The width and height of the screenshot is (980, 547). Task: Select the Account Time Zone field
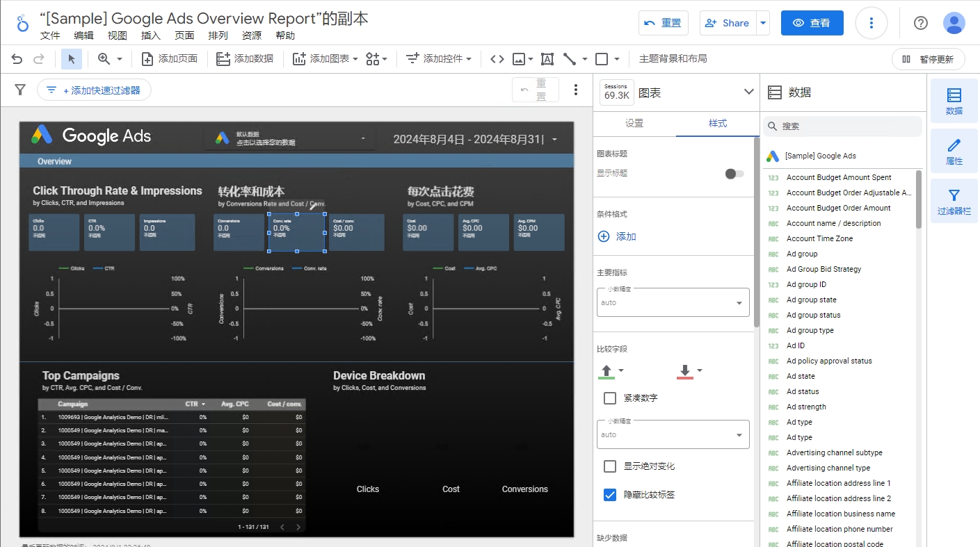(819, 238)
